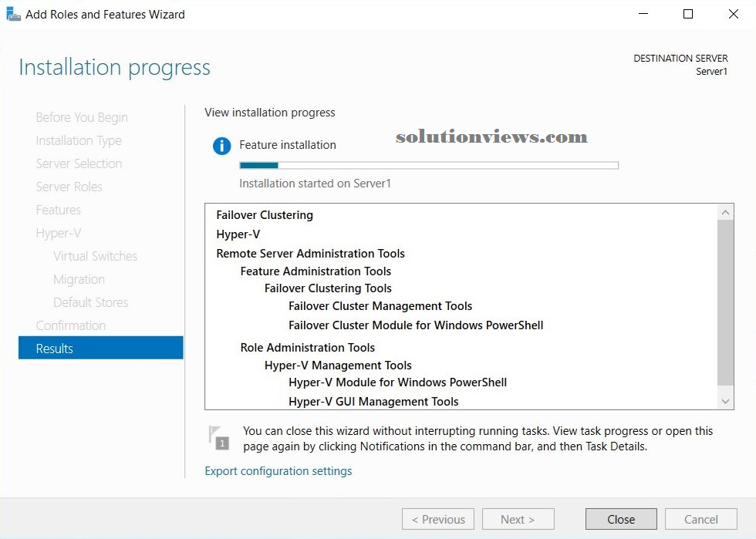Select the Virtual Switches step
This screenshot has height=539, width=756.
click(x=96, y=256)
